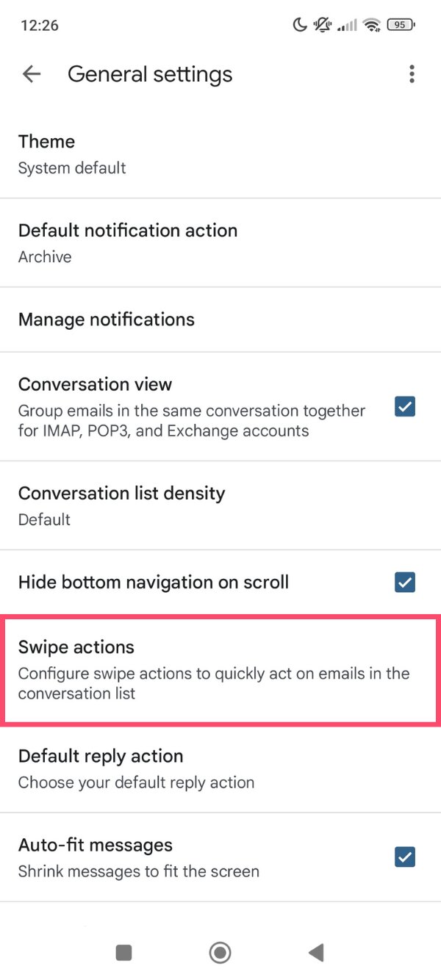Choose Default reply action
This screenshot has width=441, height=980.
[147, 768]
